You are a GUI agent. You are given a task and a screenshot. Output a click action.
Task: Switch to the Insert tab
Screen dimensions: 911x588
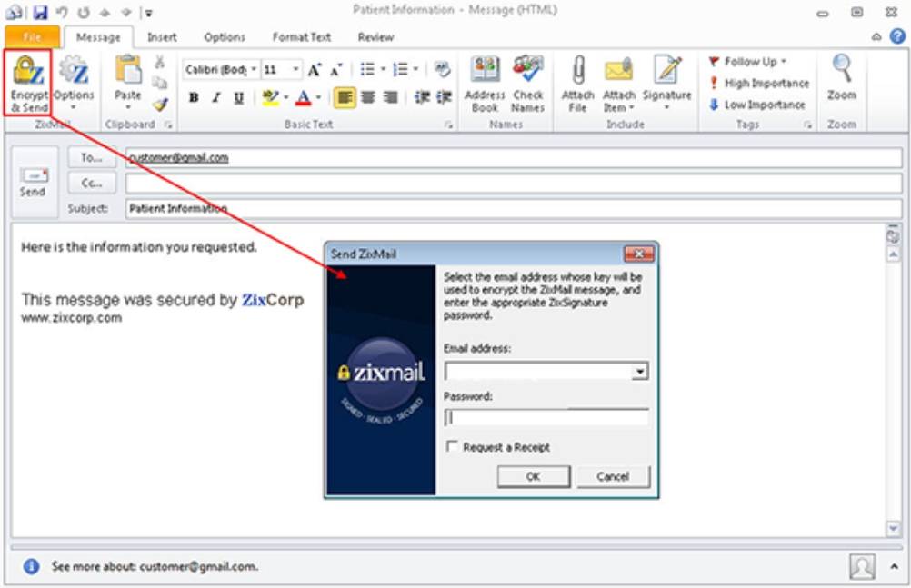pos(162,37)
